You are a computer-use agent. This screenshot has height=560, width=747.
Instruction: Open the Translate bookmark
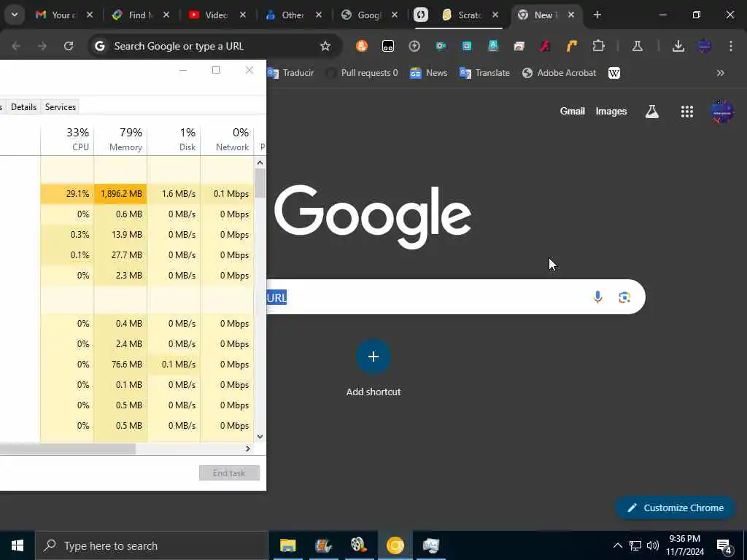pos(484,73)
